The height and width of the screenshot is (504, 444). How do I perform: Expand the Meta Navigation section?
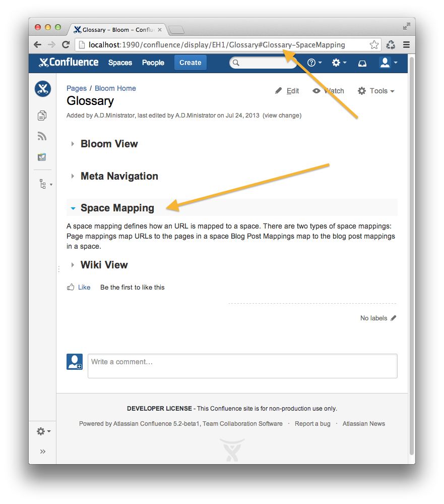click(x=73, y=177)
